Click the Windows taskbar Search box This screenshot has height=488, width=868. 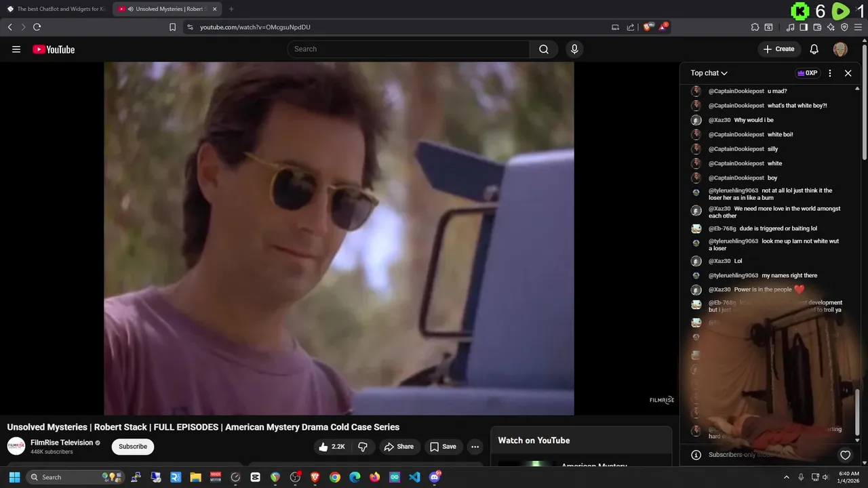(x=75, y=477)
